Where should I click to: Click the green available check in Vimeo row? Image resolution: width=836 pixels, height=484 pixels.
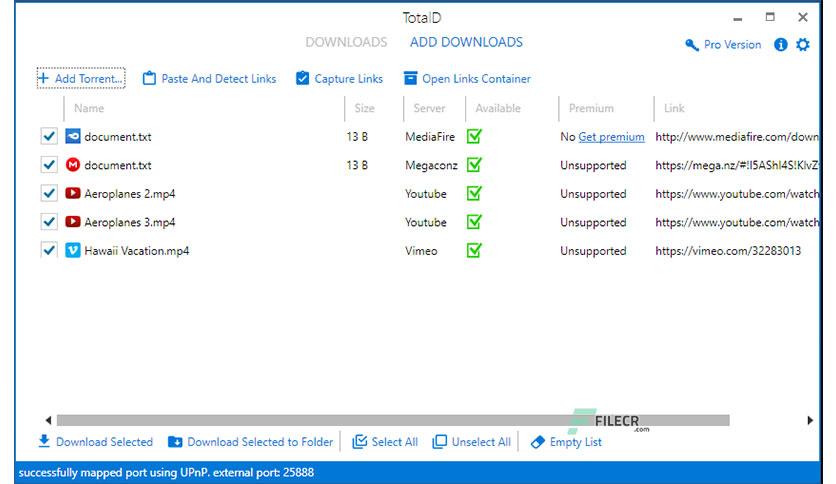[x=474, y=249]
